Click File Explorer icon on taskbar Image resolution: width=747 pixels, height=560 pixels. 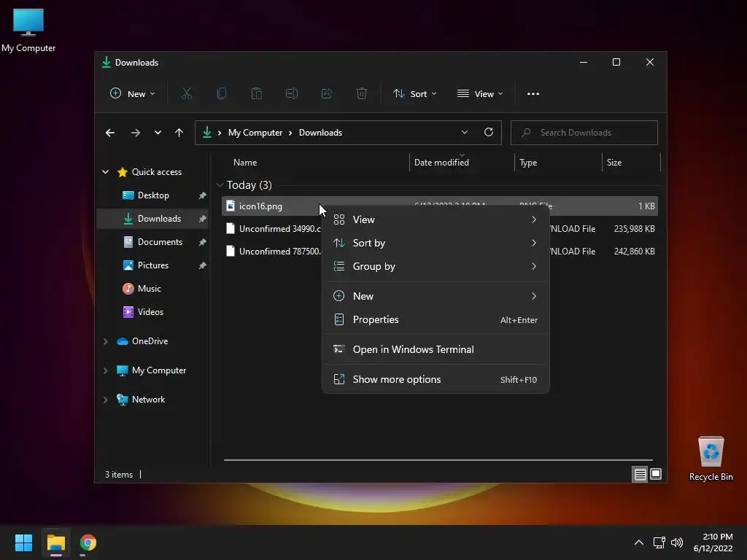(56, 542)
